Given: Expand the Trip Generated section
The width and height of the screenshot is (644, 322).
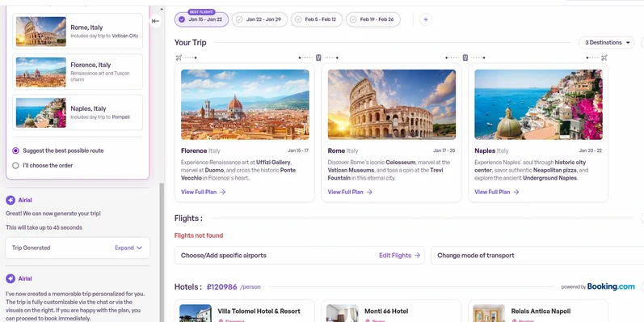Looking at the screenshot, I should pyautogui.click(x=128, y=248).
